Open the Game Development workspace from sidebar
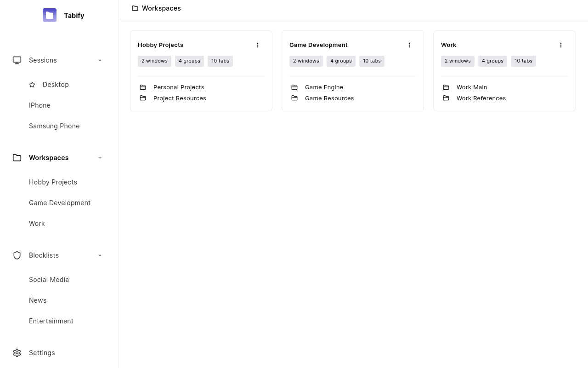This screenshot has height=368, width=588. [x=60, y=203]
